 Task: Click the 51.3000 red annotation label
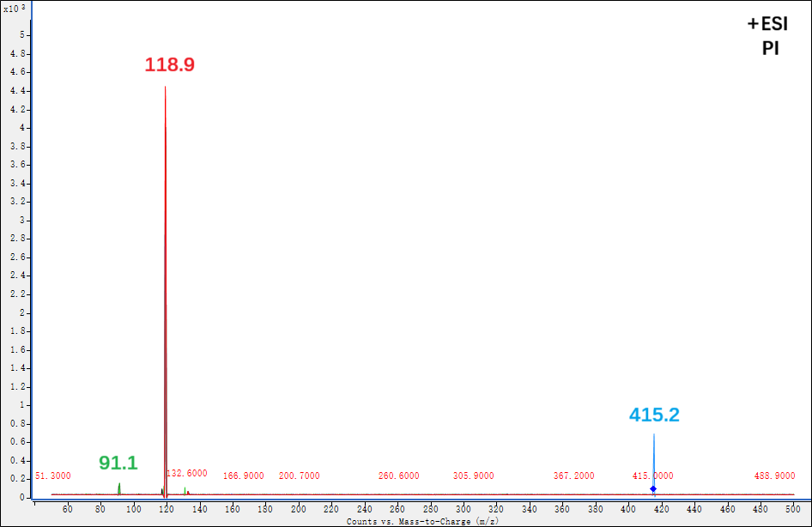[x=53, y=476]
